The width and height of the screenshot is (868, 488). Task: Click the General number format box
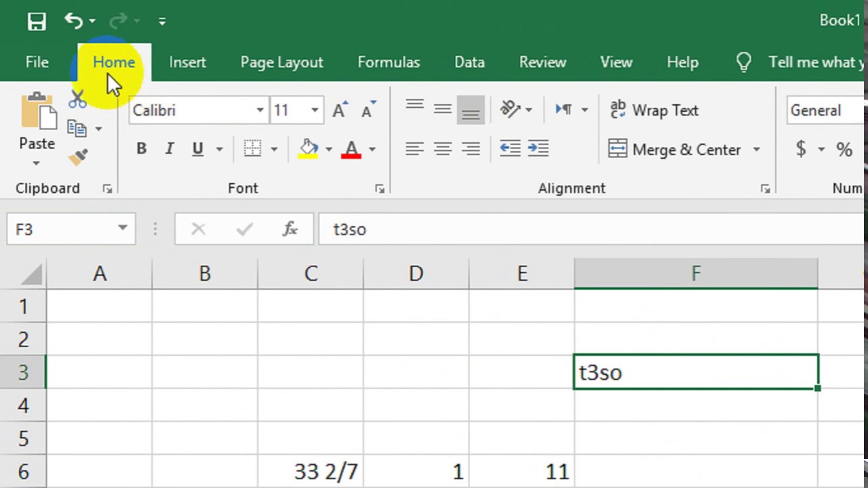[826, 110]
